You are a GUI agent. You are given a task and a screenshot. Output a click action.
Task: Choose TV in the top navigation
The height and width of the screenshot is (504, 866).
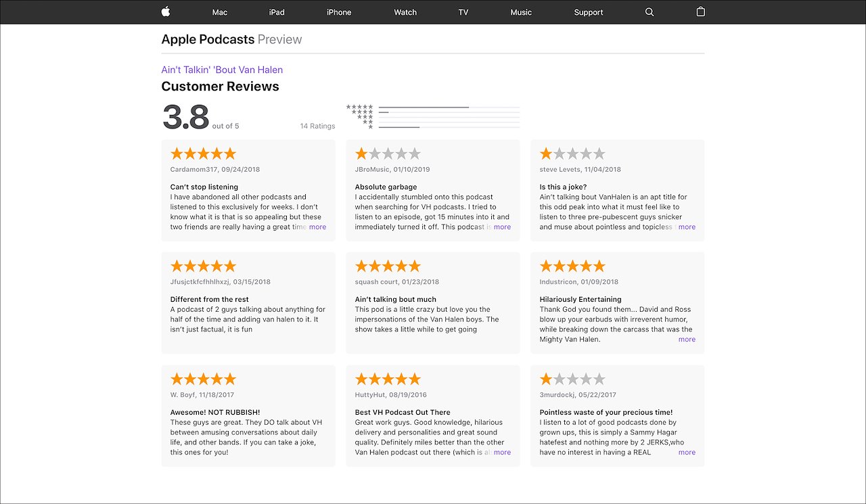tap(463, 12)
